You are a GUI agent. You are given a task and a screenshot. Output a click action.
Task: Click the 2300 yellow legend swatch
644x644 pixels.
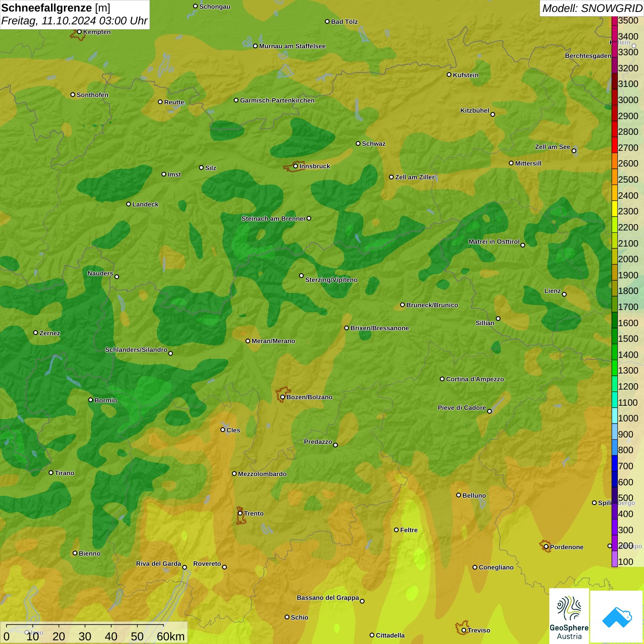pyautogui.click(x=615, y=208)
